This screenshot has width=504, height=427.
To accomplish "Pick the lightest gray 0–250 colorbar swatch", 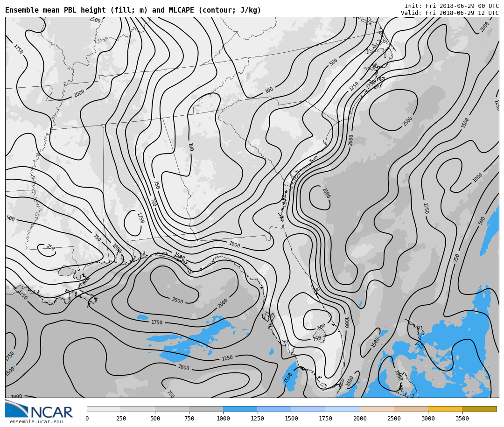I will (104, 409).
